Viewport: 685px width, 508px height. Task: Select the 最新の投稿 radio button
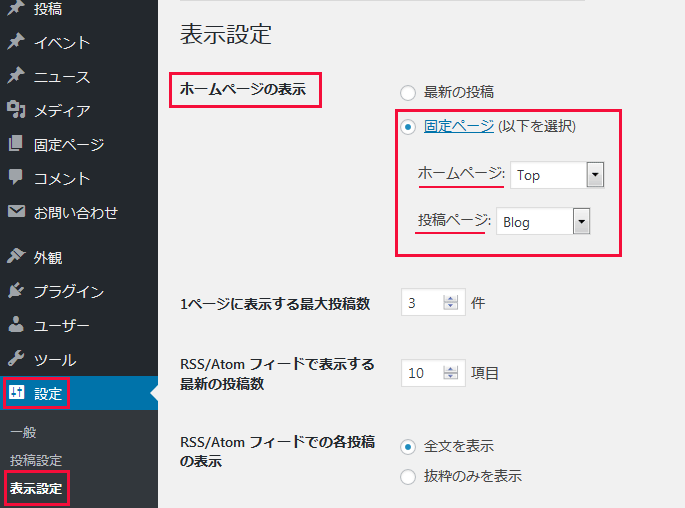[x=408, y=92]
